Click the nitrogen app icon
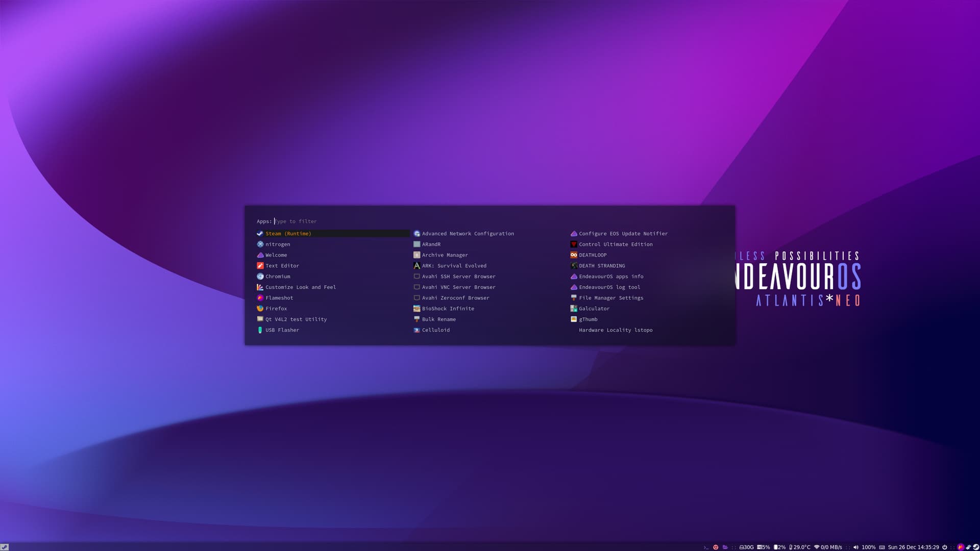980x551 pixels. pyautogui.click(x=260, y=244)
